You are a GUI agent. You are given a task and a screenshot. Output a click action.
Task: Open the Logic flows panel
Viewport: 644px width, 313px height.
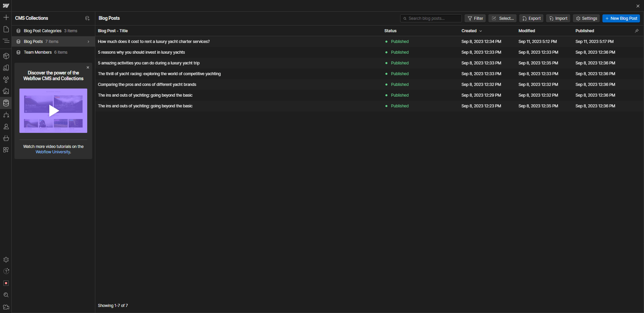coord(6,115)
